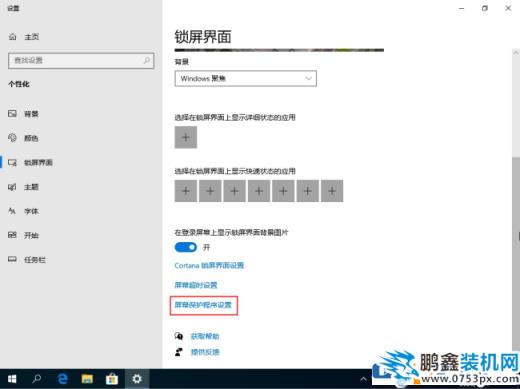Click the 背景 picture icon in sidebar
This screenshot has width=520, height=389.
[x=12, y=114]
